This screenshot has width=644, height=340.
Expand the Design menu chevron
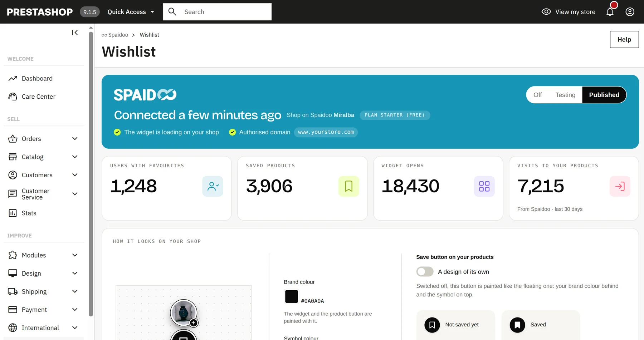(x=75, y=274)
